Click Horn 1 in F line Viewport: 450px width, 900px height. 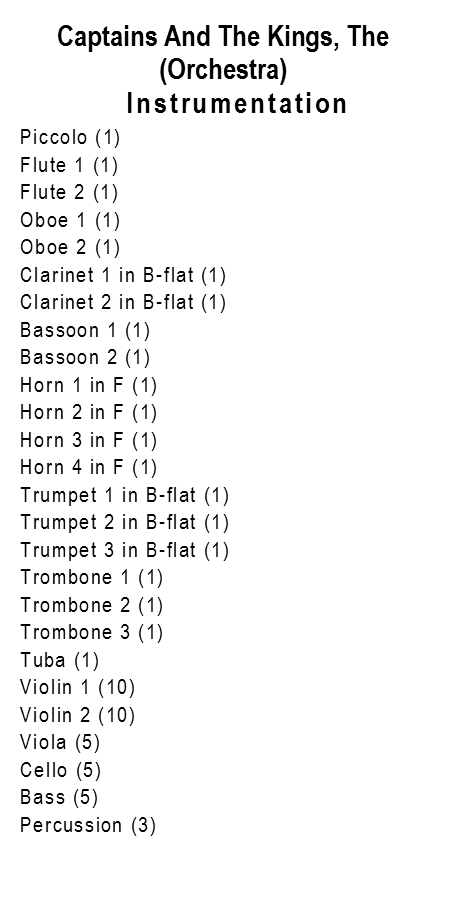(x=88, y=385)
